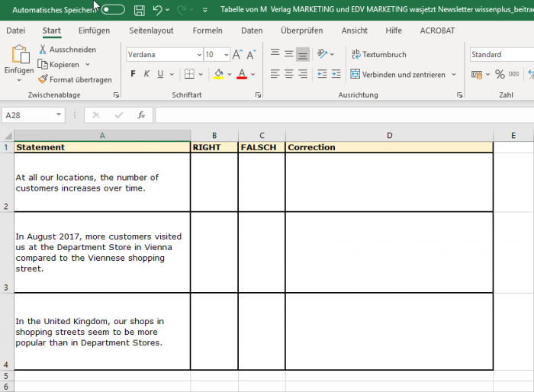Switch to the Formeln tab
Screen dimensions: 534x392
pos(207,31)
